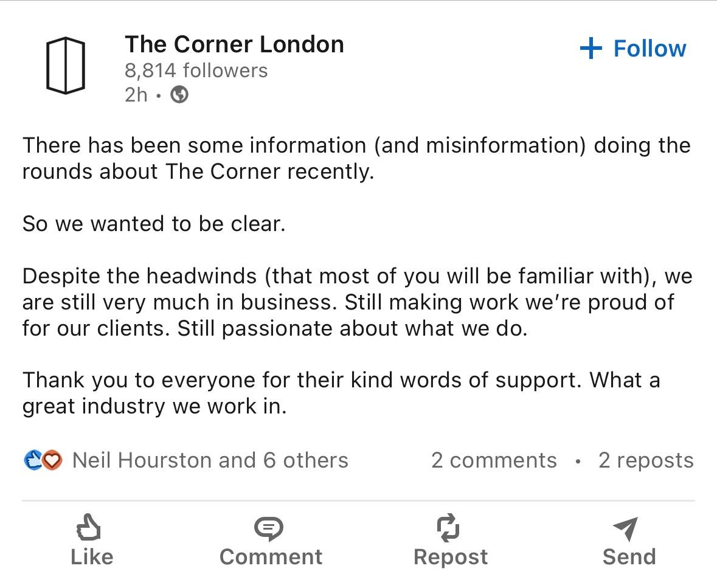Click the globe public visibility icon

click(x=179, y=95)
